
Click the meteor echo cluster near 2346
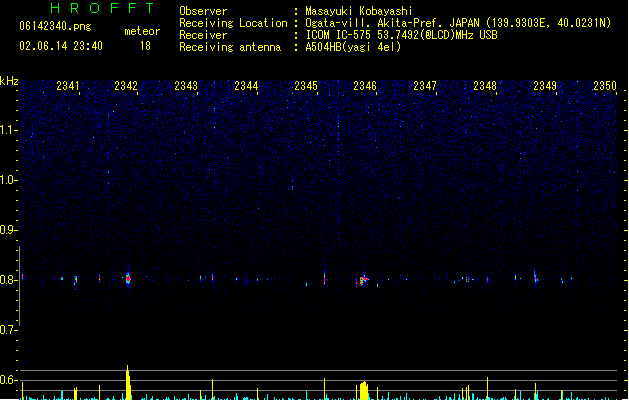pyautogui.click(x=363, y=280)
